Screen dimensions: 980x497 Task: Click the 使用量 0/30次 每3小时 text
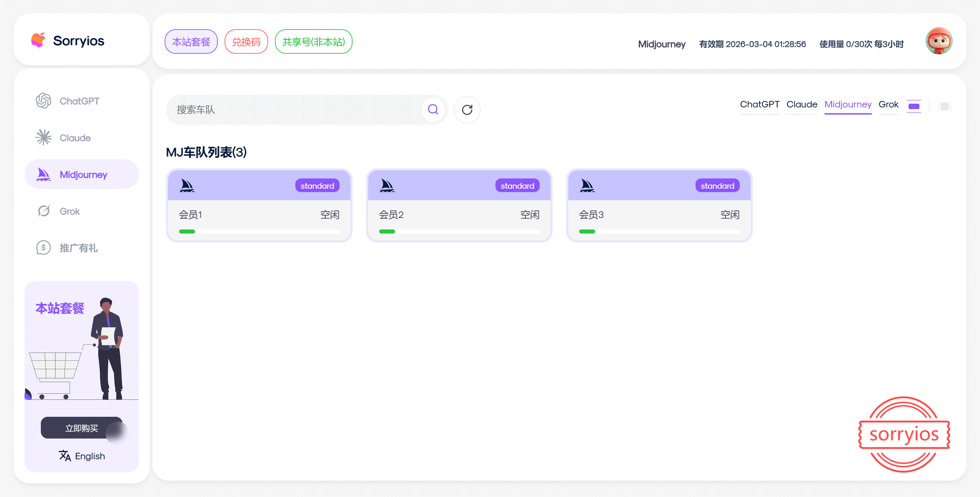pyautogui.click(x=861, y=44)
